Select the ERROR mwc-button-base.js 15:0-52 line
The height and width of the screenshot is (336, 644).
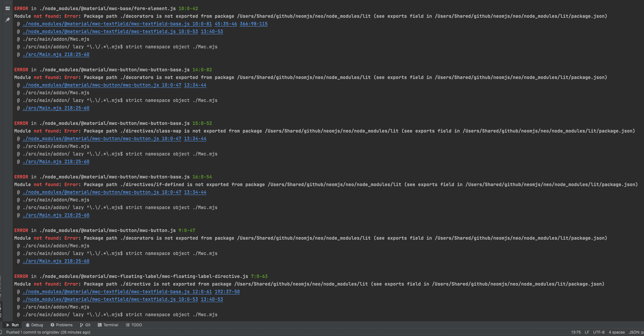pos(113,123)
